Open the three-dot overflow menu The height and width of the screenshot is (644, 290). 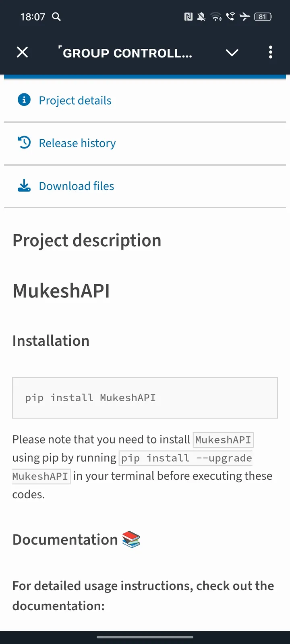tap(270, 52)
